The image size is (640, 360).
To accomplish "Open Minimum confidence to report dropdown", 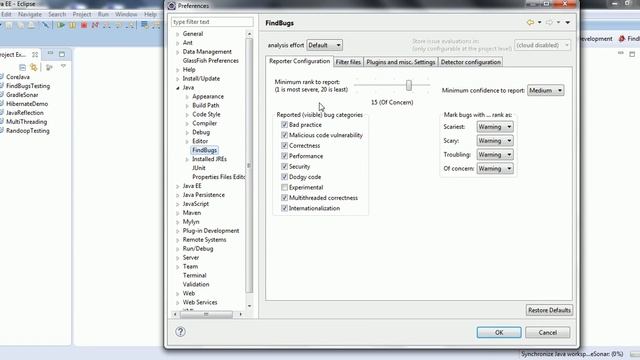I will (546, 90).
